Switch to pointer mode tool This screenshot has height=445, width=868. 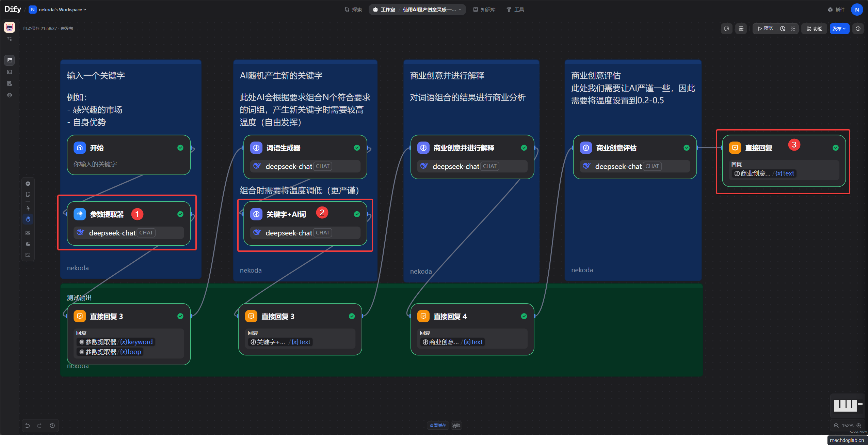(x=28, y=208)
